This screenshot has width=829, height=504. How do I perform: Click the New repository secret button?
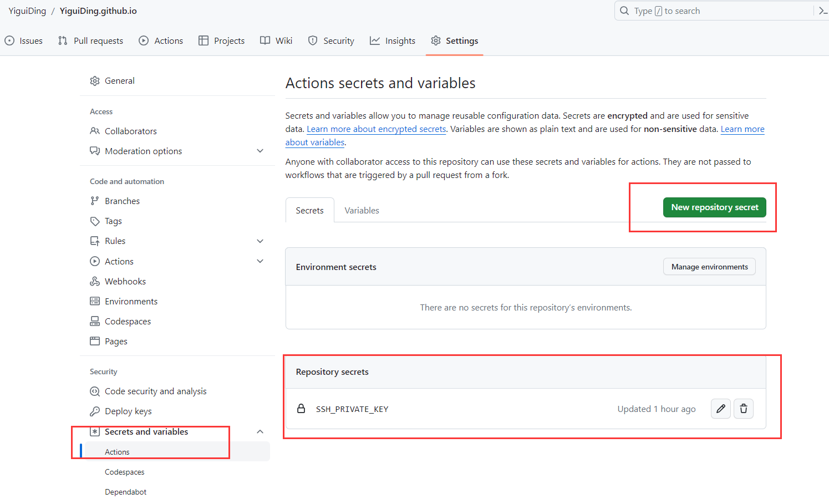pos(714,207)
